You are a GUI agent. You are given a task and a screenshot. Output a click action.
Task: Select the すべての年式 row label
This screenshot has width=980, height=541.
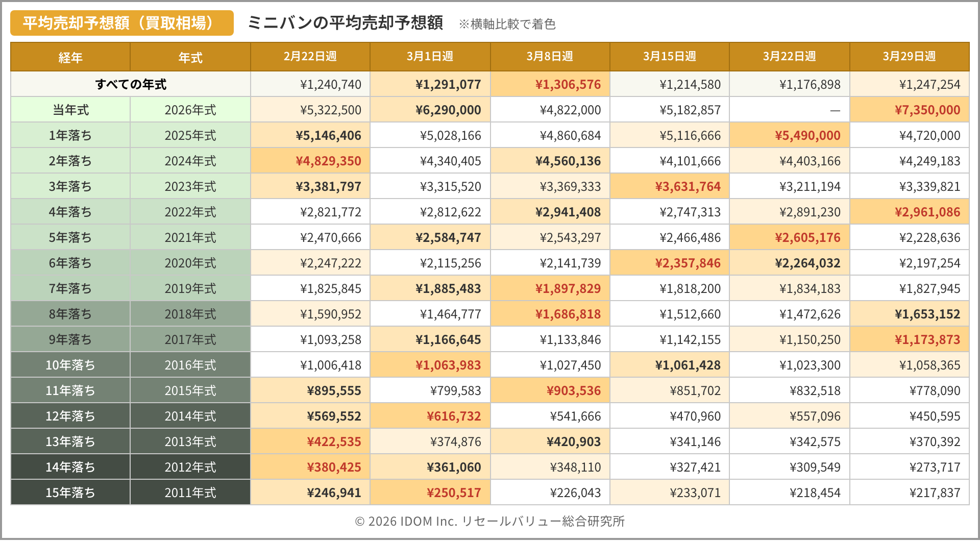[x=131, y=84]
